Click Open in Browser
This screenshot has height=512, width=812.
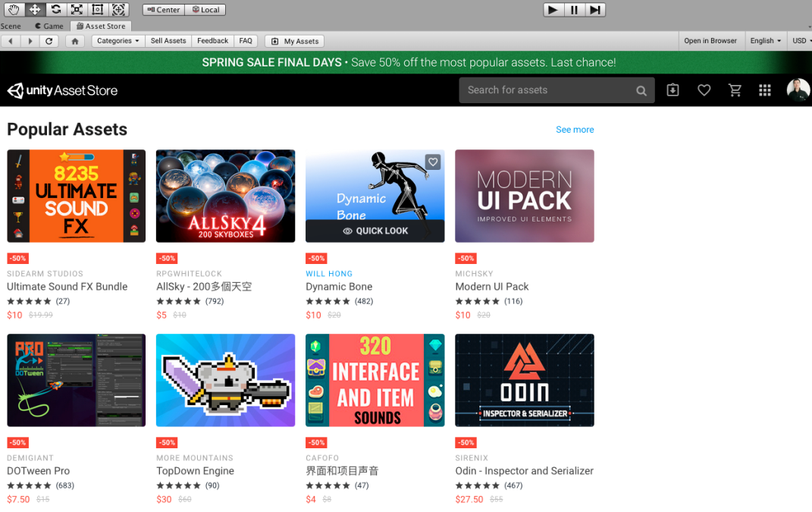(710, 41)
